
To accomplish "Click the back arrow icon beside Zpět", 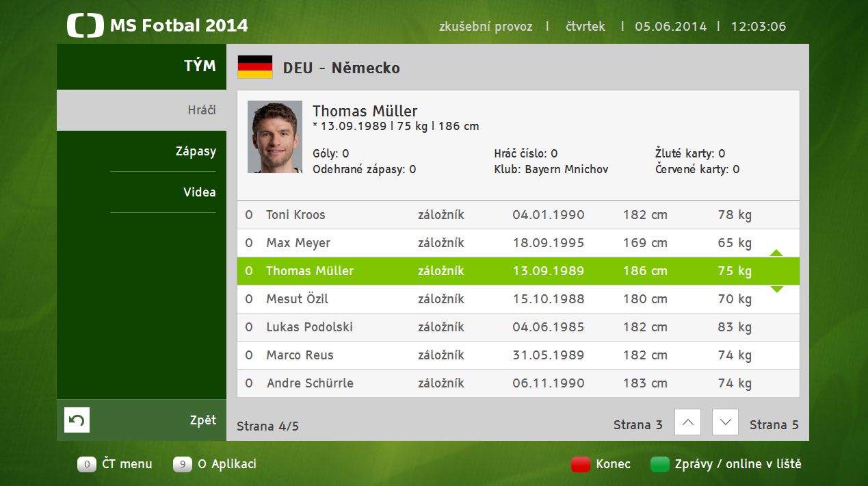I will pos(77,420).
